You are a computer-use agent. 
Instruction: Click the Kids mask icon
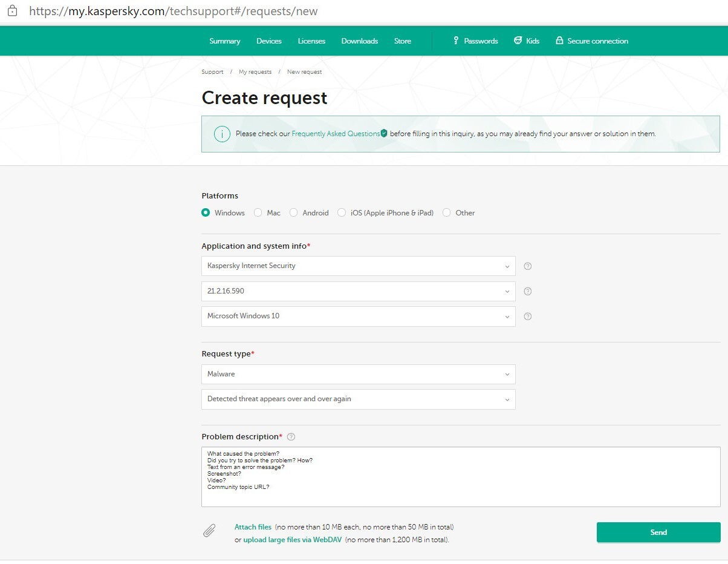[x=518, y=41]
